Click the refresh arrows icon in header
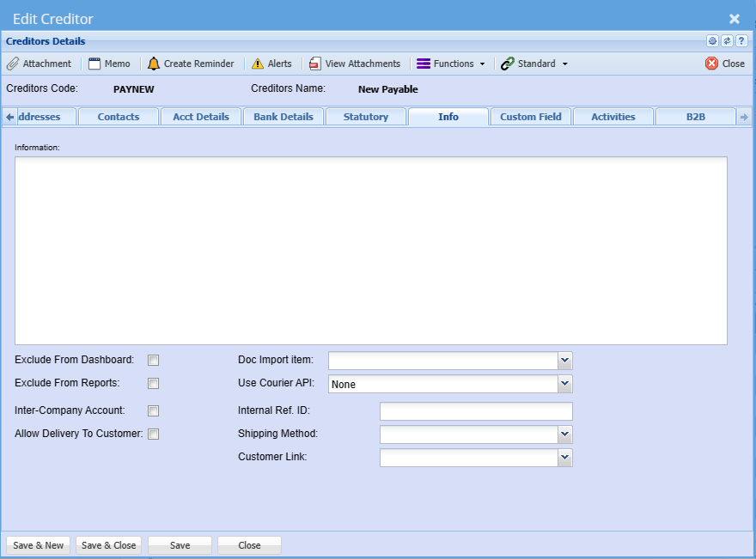This screenshot has width=756, height=559. (727, 41)
